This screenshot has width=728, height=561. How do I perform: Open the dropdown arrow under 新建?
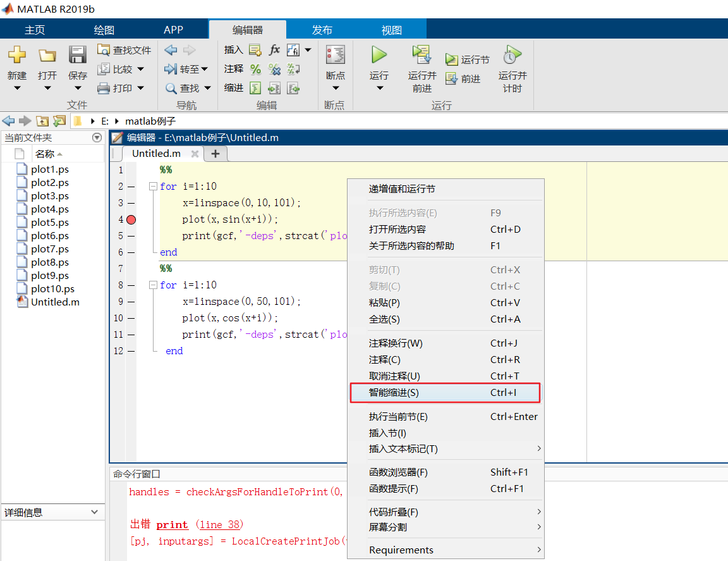pos(17,88)
